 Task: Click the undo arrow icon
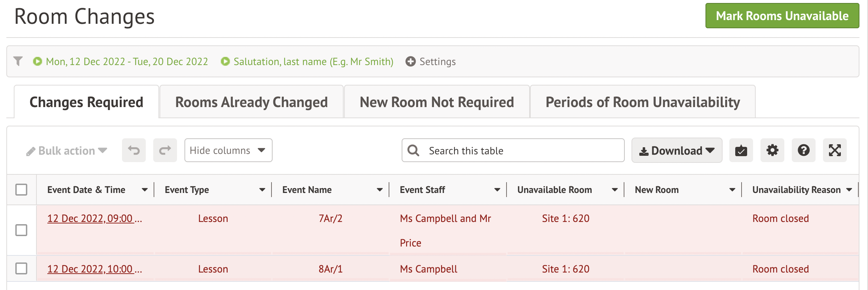pyautogui.click(x=134, y=150)
